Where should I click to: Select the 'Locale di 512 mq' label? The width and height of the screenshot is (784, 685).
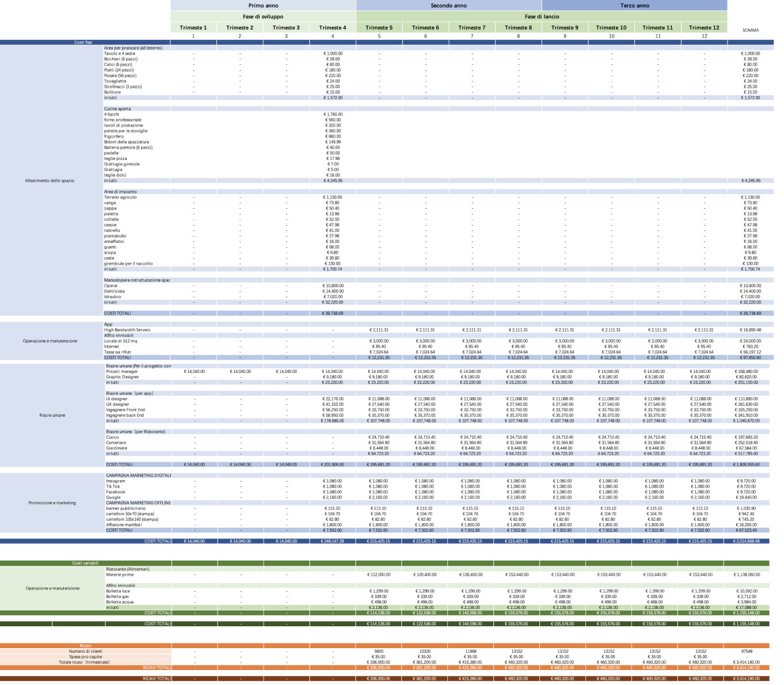(120, 341)
